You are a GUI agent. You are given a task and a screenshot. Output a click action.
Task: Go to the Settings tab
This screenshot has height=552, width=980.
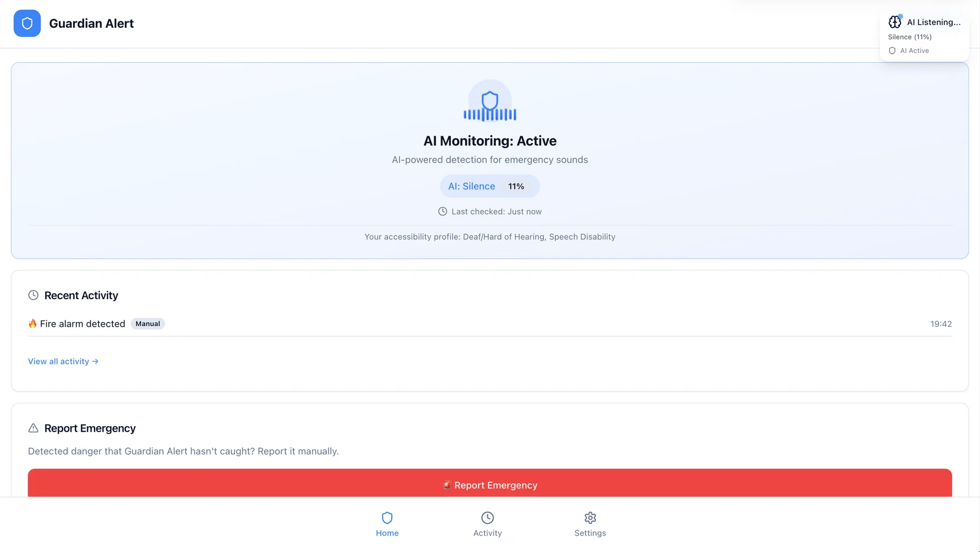click(x=590, y=525)
